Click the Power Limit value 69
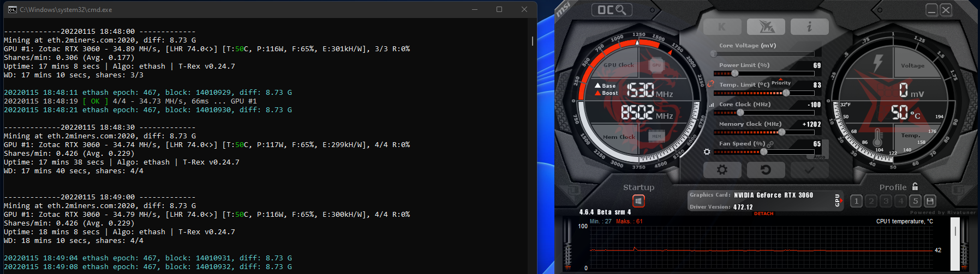The height and width of the screenshot is (274, 980). click(817, 65)
